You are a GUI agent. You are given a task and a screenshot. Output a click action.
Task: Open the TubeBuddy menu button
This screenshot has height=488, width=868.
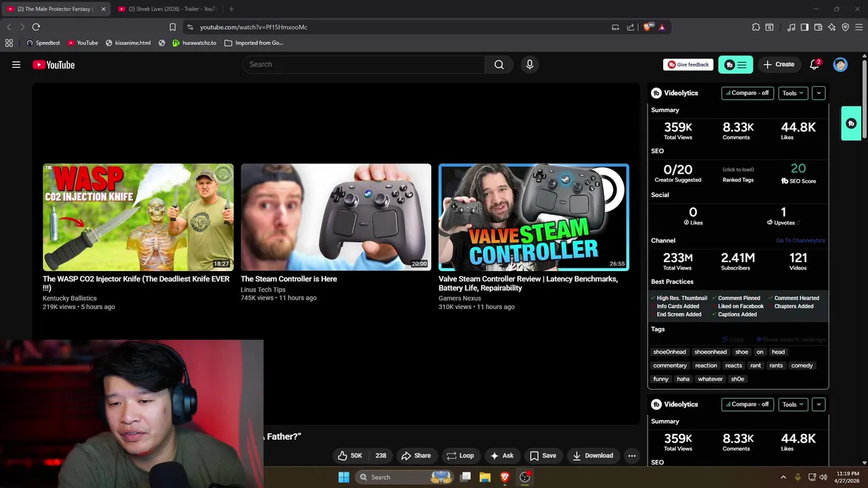point(736,64)
